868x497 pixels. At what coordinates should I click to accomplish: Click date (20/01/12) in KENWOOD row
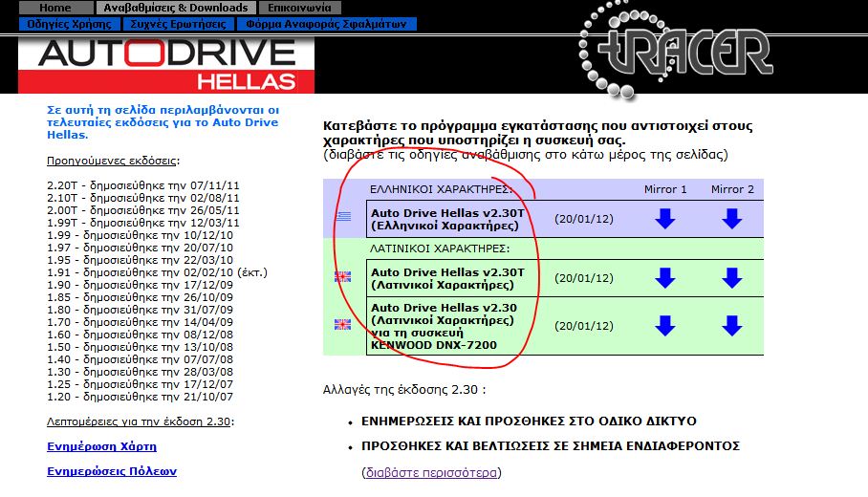pos(583,326)
